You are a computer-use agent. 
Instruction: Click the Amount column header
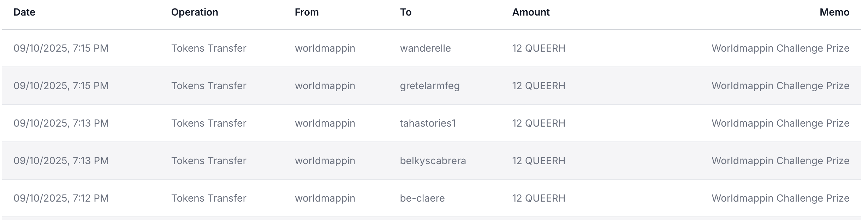point(531,12)
